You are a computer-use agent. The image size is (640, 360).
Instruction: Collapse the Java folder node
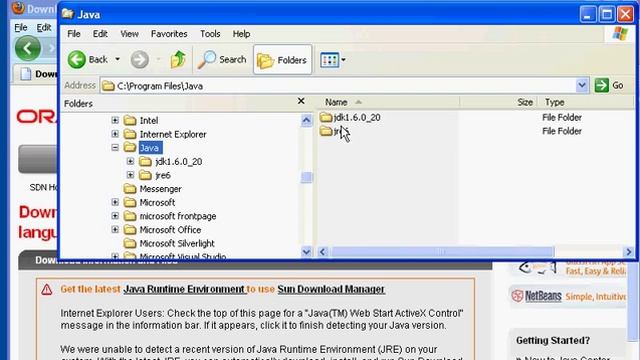coord(115,148)
